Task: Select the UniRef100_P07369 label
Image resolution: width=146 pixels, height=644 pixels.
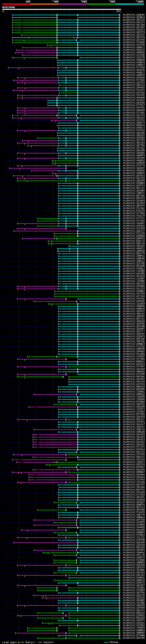Action: (x=134, y=67)
